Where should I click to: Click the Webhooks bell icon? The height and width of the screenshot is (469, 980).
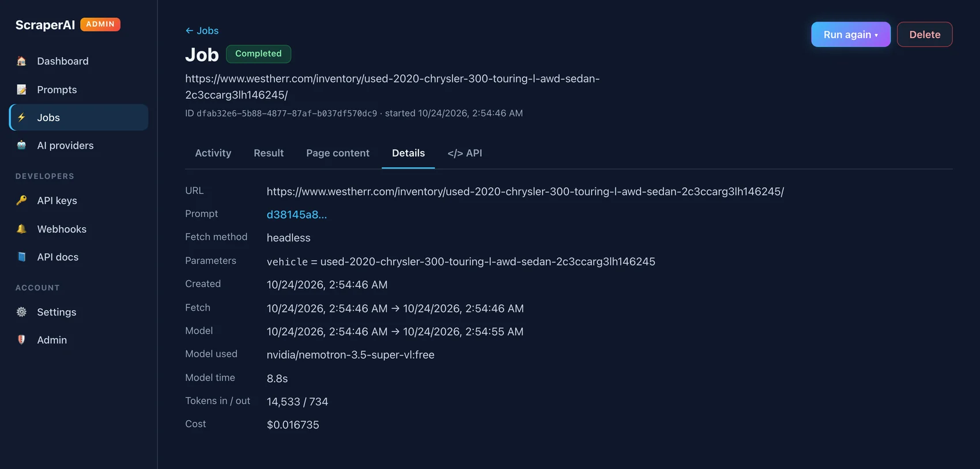coord(21,229)
